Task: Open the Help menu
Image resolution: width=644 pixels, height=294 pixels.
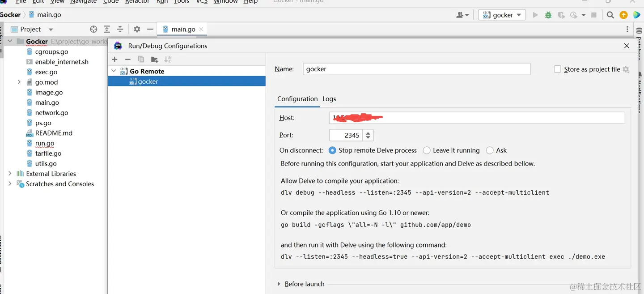Action: [x=250, y=2]
